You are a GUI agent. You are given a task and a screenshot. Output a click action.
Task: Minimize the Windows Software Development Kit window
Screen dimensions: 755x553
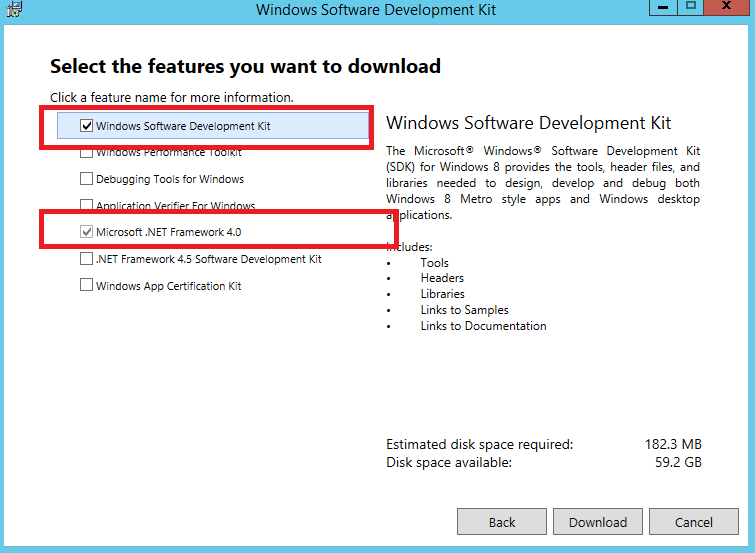663,7
